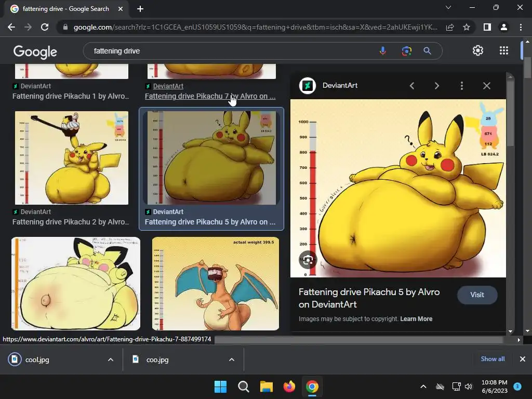The width and height of the screenshot is (532, 399).
Task: Open downloaded file cool.jpg
Action: (37, 360)
